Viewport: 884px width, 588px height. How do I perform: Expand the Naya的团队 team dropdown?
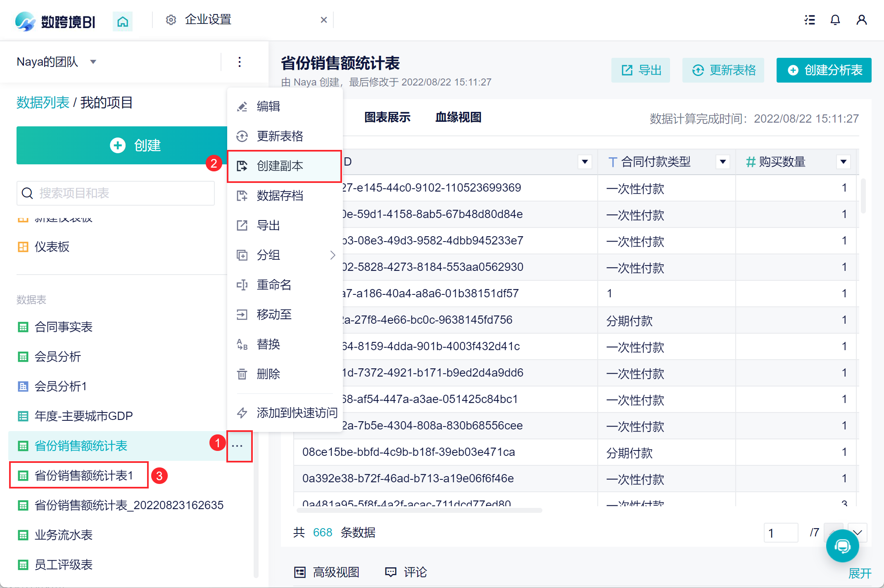pyautogui.click(x=93, y=62)
